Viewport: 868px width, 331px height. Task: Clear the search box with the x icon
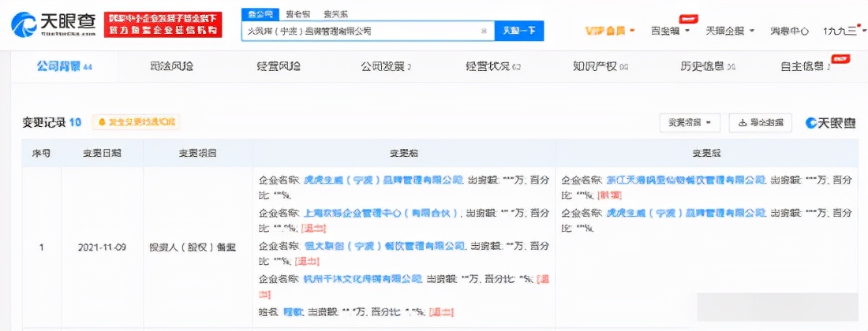[x=485, y=31]
